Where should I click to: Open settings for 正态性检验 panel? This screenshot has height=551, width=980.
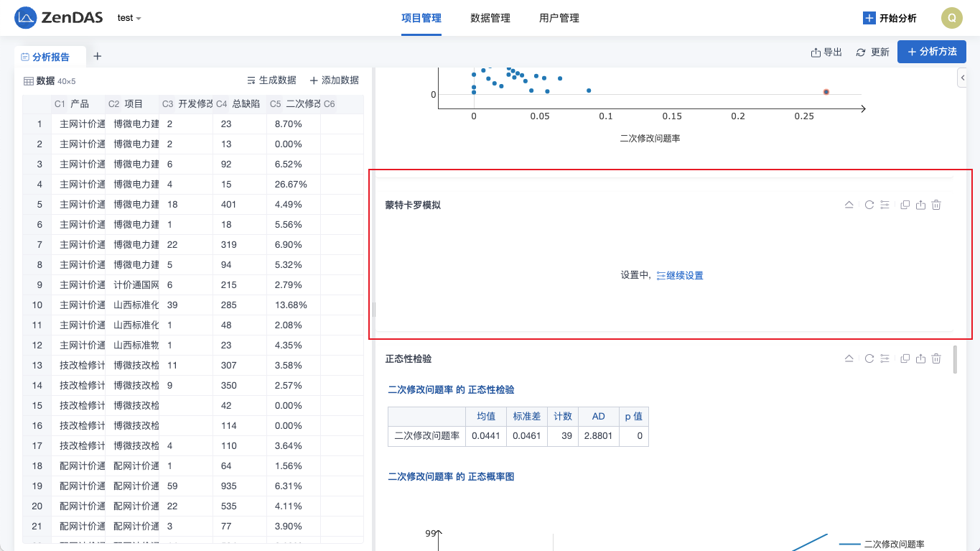tap(885, 358)
